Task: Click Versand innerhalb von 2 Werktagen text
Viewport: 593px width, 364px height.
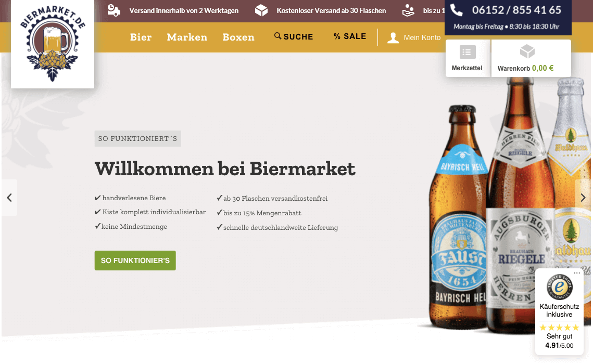Action: click(x=184, y=10)
